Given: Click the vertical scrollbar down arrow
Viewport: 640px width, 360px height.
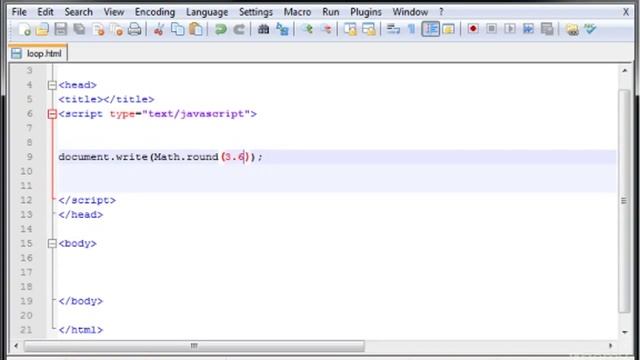Looking at the screenshot, I should tap(624, 332).
